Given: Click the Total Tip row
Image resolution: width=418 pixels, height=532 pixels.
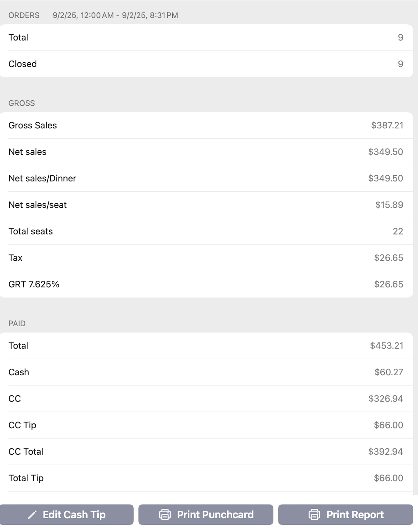Looking at the screenshot, I should point(206,478).
